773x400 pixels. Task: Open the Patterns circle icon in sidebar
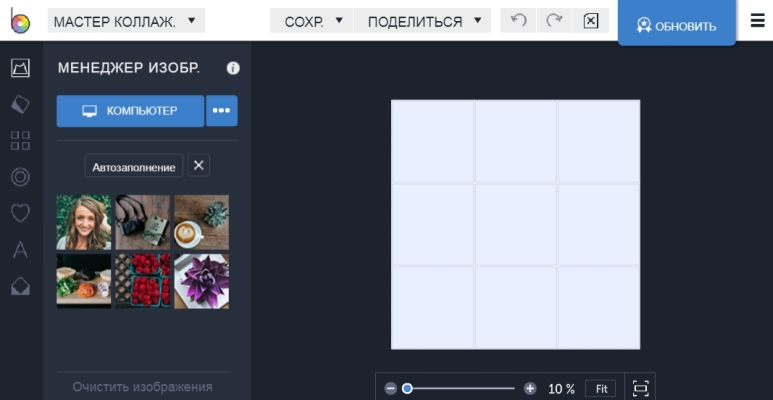20,177
